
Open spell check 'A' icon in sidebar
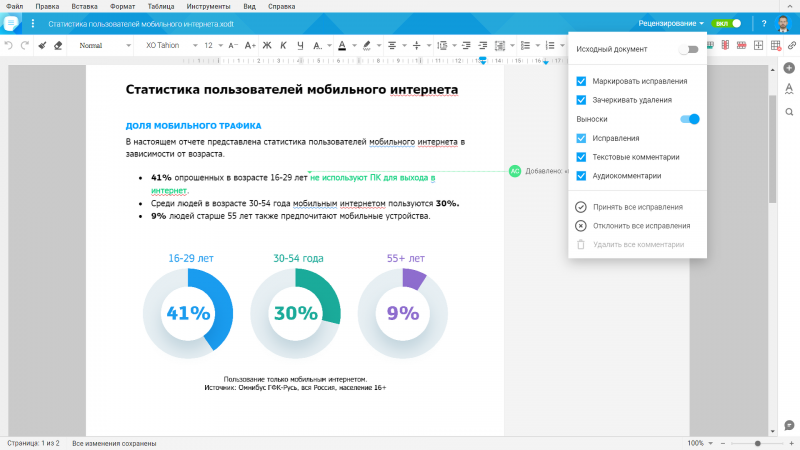(x=789, y=89)
